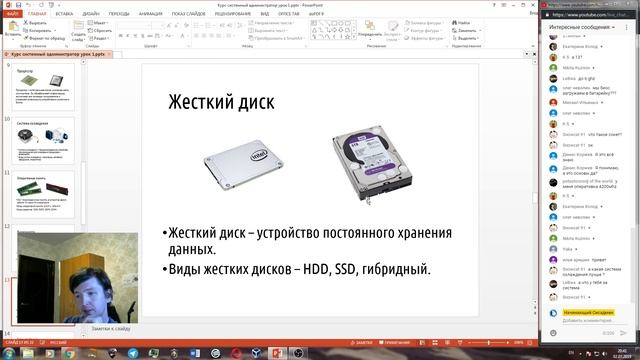Open the Копировать dropdown arrow
The width and height of the screenshot is (640, 360).
coord(55,31)
